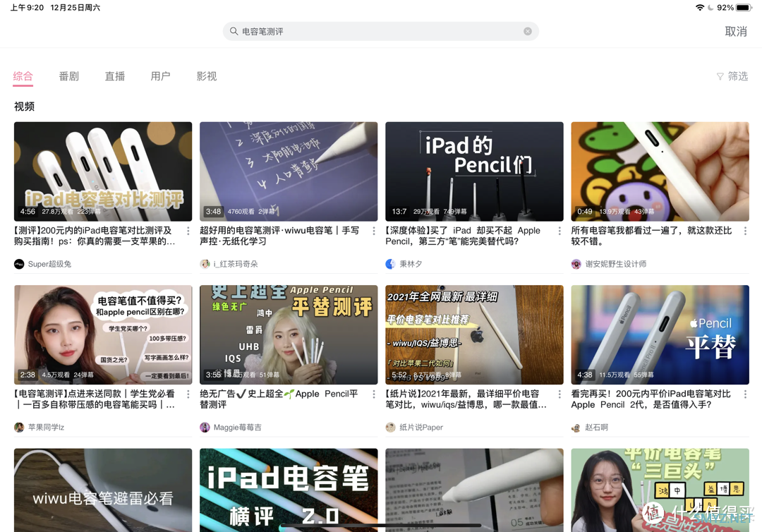The width and height of the screenshot is (762, 532).
Task: Click the title 【测评】200元内的iPad电容笔对比测评及购买指南
Action: click(x=95, y=236)
